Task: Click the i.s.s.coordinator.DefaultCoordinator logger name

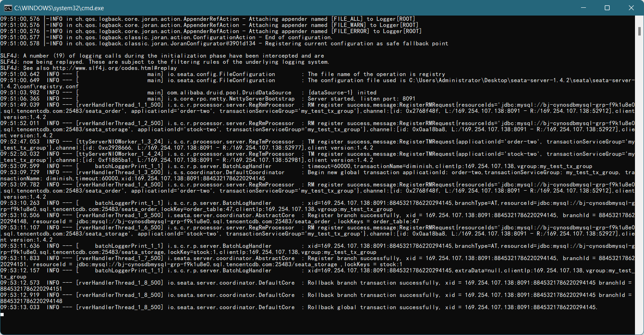Action: point(226,172)
